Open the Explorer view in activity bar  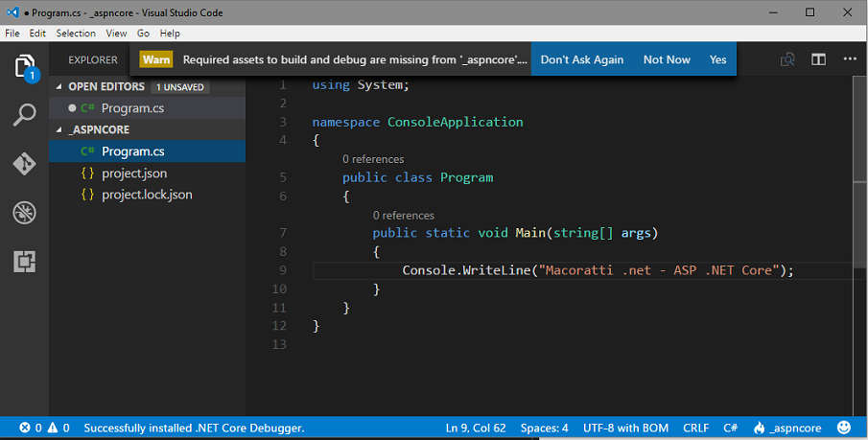(x=25, y=67)
